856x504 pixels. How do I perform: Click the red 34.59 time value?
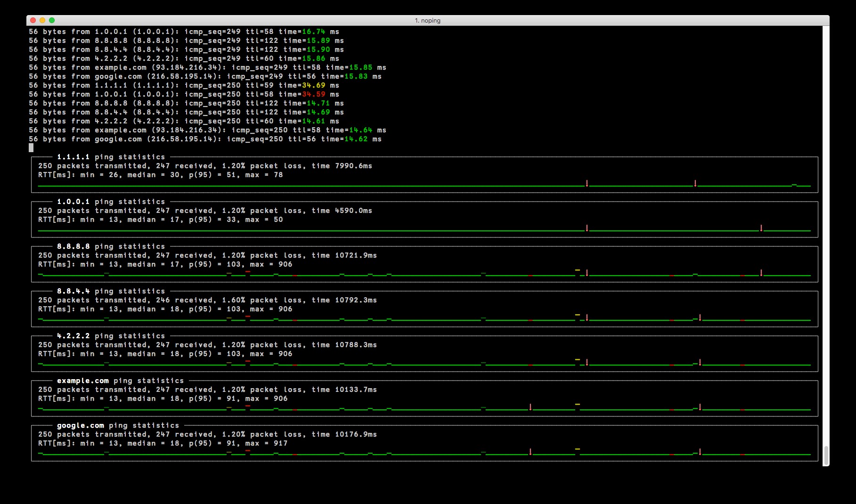313,94
